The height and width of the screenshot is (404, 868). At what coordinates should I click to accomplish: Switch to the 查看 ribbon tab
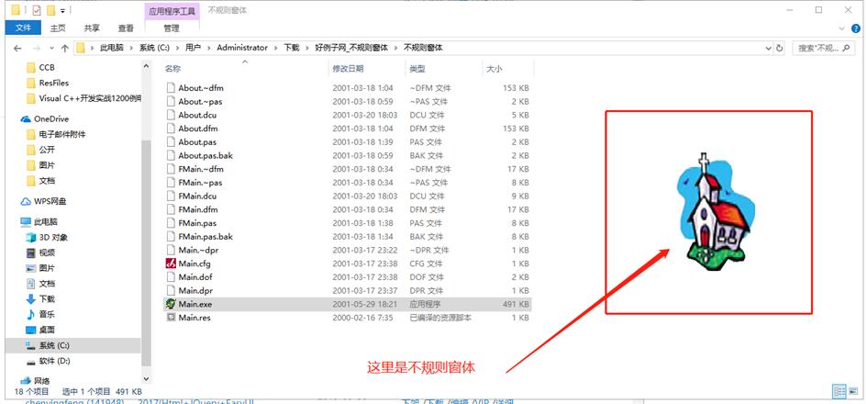point(125,28)
